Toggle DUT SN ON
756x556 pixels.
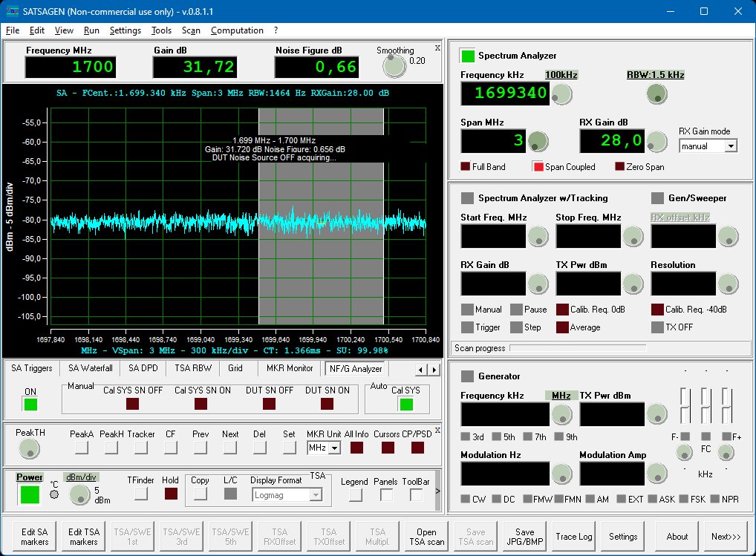[x=327, y=404]
